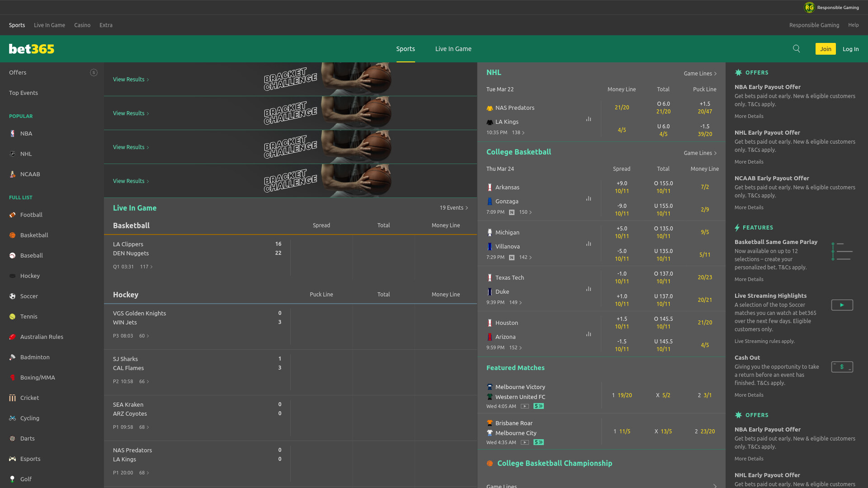
Task: Click the Cash Out dollar icon
Action: click(x=842, y=367)
